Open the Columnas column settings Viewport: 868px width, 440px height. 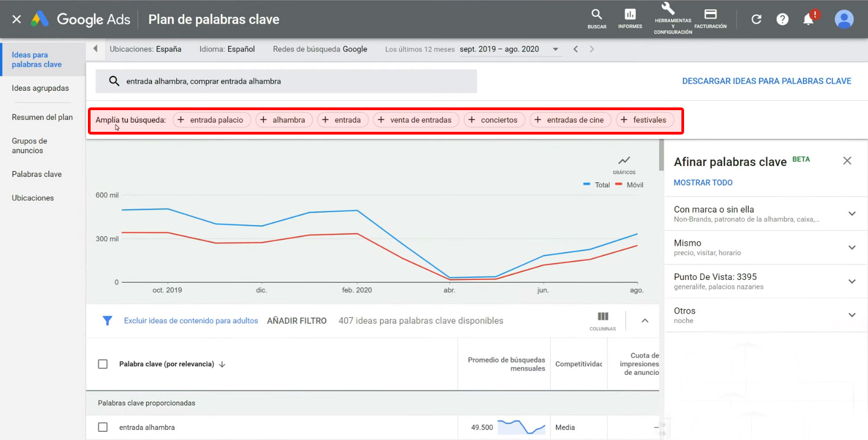[x=603, y=321]
